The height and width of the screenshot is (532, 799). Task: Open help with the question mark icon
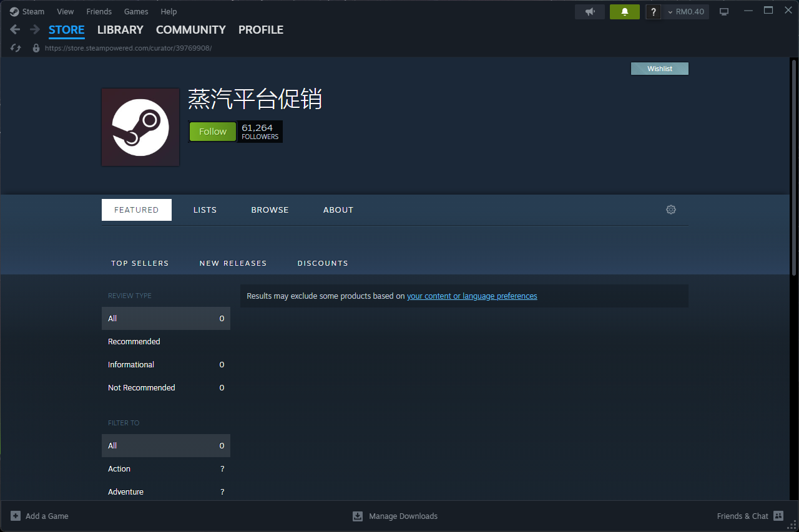(x=653, y=12)
